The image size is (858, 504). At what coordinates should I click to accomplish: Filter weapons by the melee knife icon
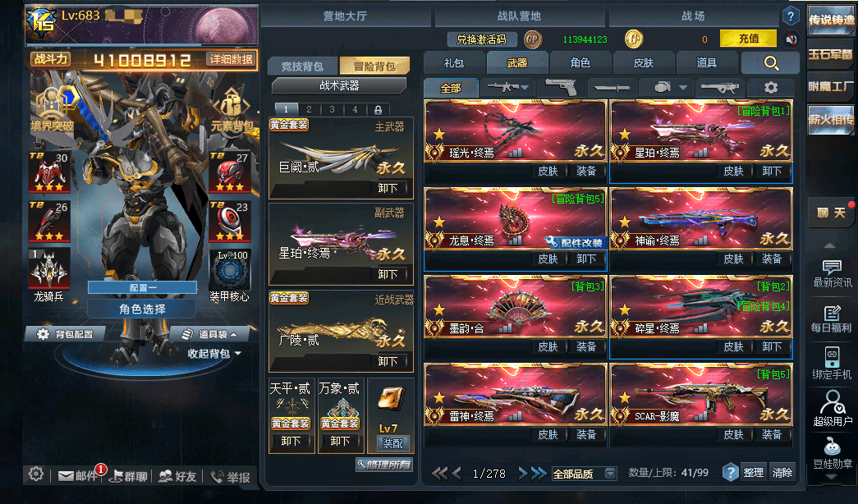[612, 88]
